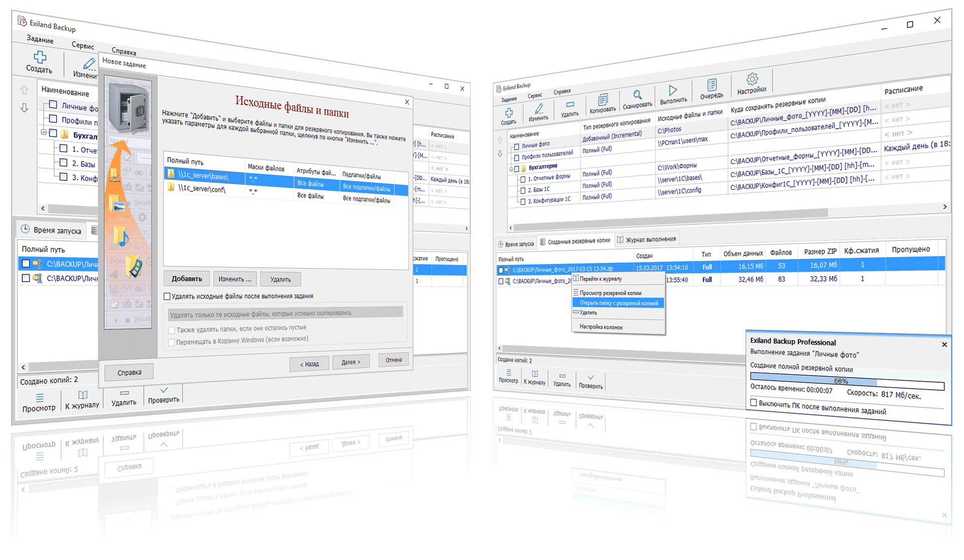This screenshot has width=964, height=560.
Task: Click the Создать plus icon in left window
Action: click(40, 57)
